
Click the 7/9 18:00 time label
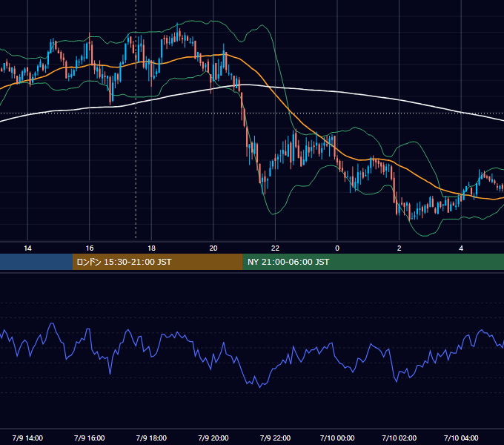pos(151,438)
